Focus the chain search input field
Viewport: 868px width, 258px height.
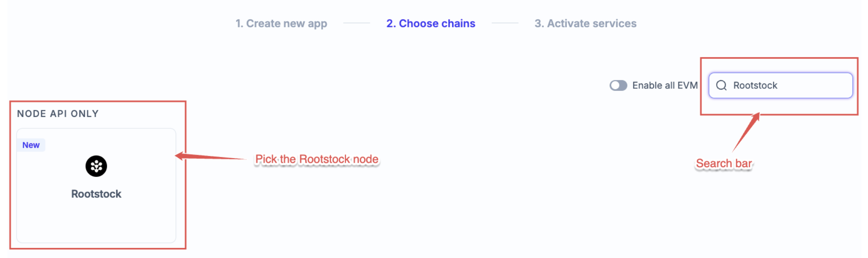(809, 85)
